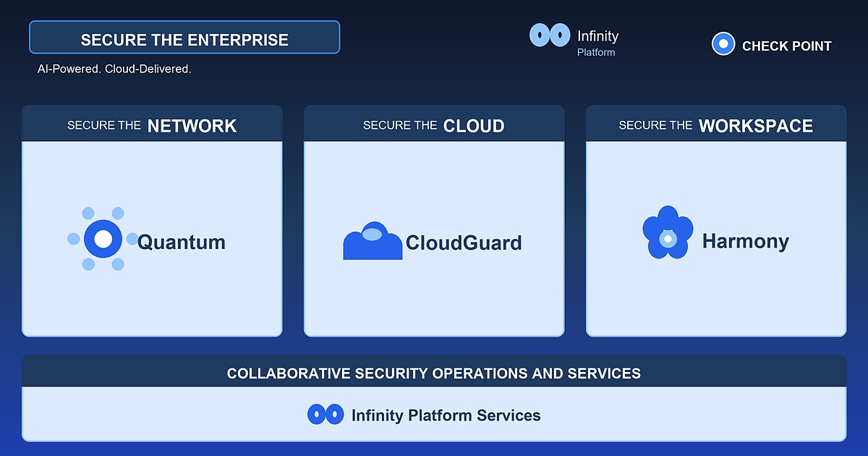Viewport: 868px width, 456px height.
Task: Select the CloudGuard cloud icon
Action: pyautogui.click(x=373, y=241)
